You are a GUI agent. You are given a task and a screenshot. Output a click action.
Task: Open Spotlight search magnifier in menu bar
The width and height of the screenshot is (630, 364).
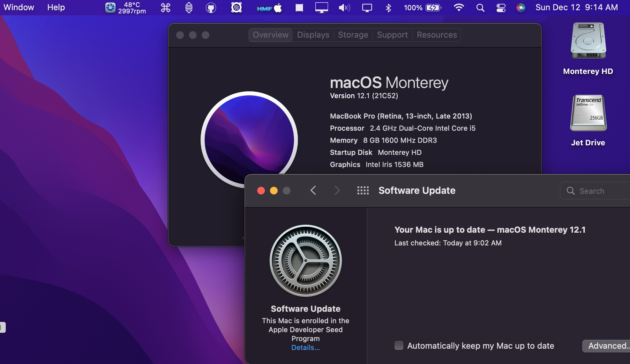click(480, 8)
